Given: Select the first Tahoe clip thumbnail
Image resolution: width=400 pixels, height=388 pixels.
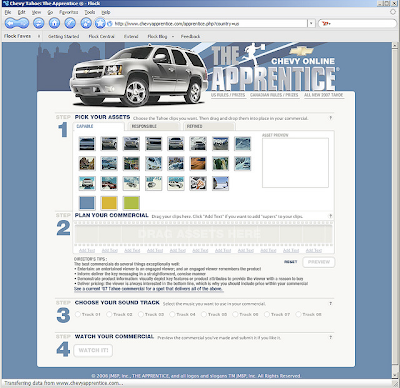Looking at the screenshot, I should [x=87, y=144].
